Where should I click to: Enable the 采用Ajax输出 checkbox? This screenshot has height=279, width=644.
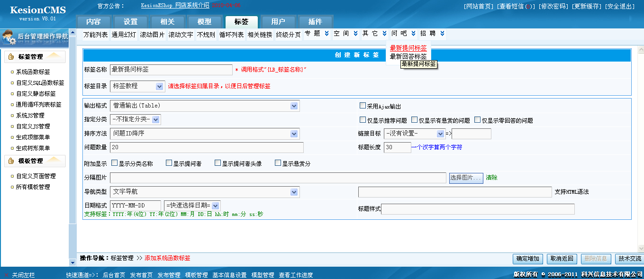pyautogui.click(x=363, y=106)
